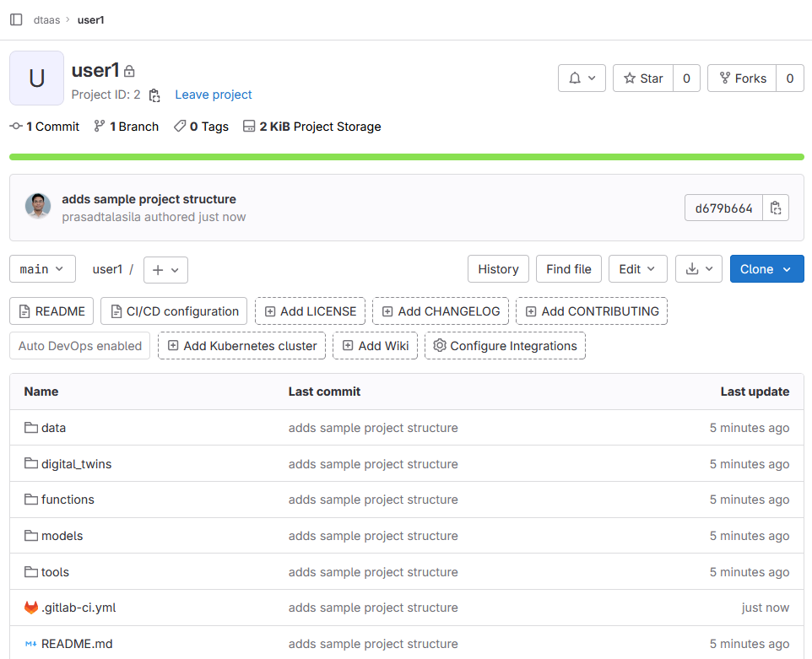Click the data folder icon
The height and width of the screenshot is (659, 812).
point(31,428)
